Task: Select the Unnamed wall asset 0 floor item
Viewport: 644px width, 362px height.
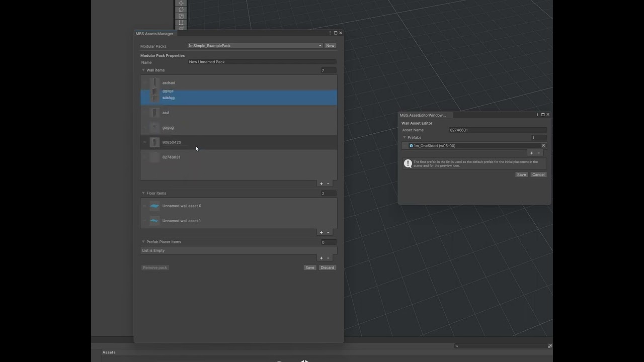Action: (182, 206)
